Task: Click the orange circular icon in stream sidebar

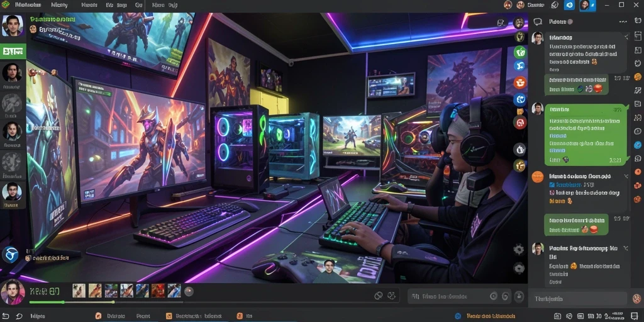Action: (x=520, y=82)
